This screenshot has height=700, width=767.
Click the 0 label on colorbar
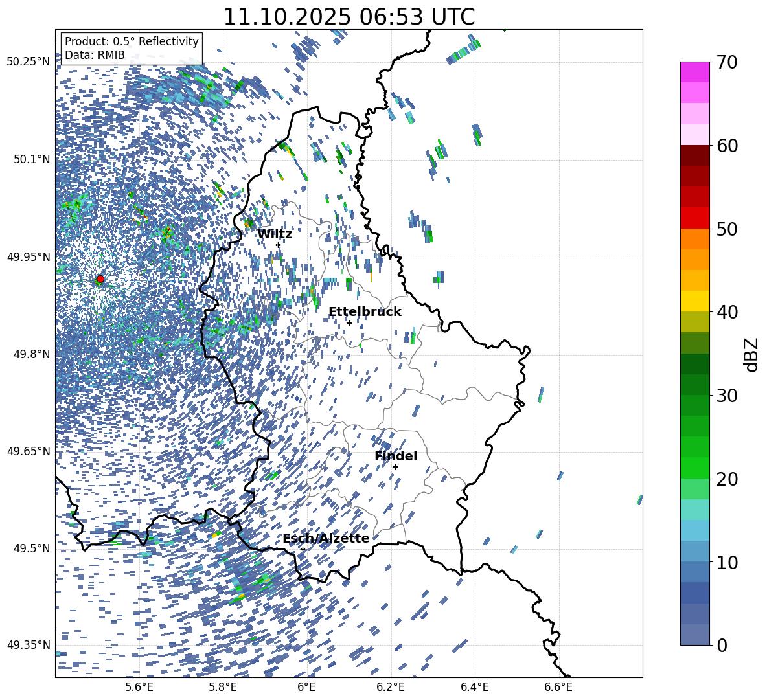tap(722, 645)
